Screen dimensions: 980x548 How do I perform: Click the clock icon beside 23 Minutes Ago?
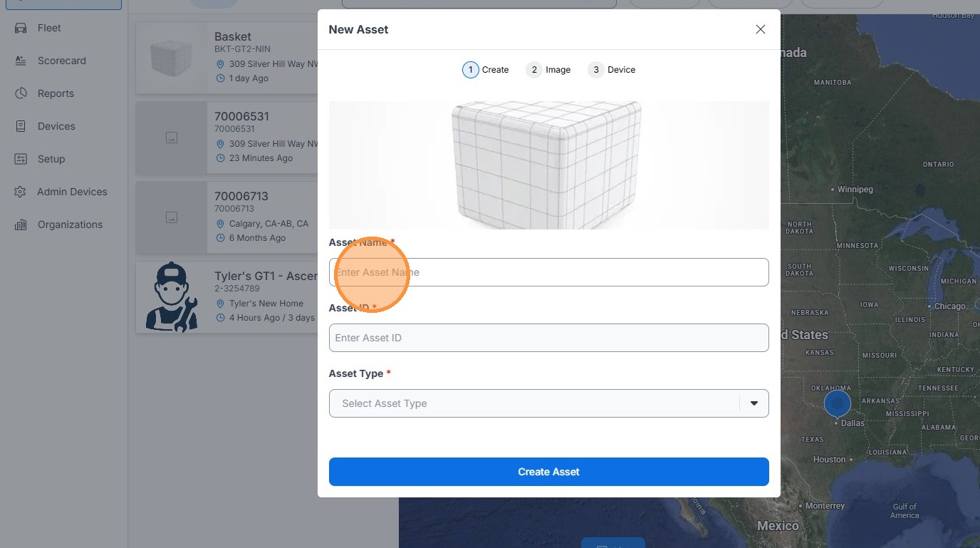pos(220,158)
